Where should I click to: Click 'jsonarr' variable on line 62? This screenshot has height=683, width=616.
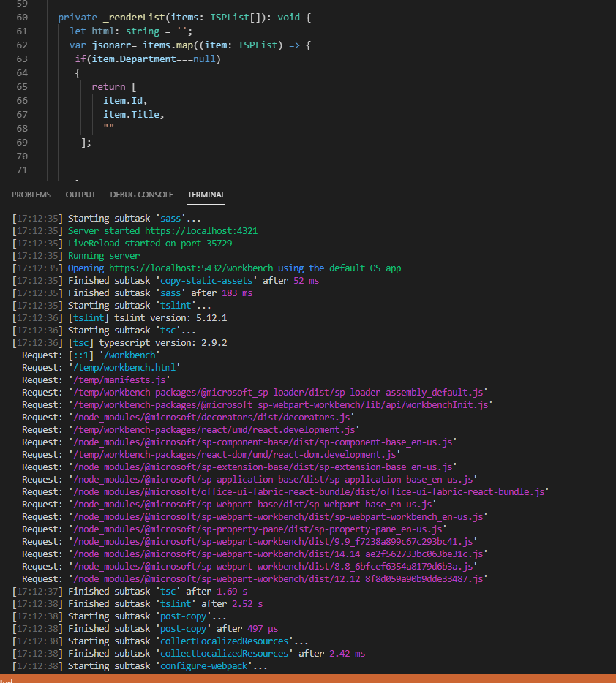111,45
